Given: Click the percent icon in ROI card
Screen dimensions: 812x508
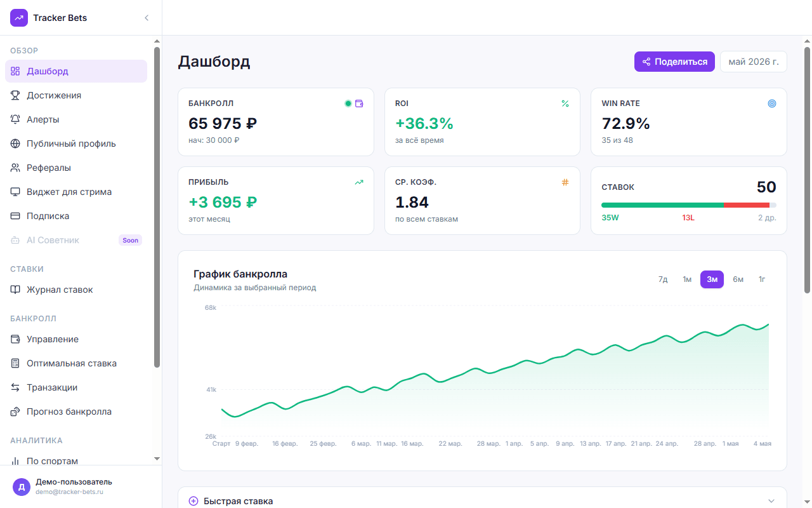Looking at the screenshot, I should (x=565, y=104).
